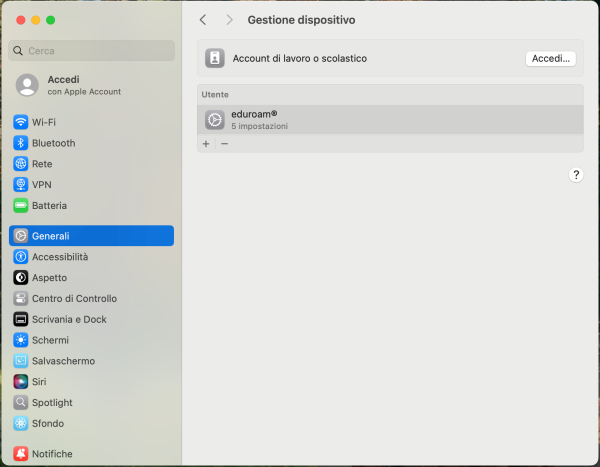Open Bluetooth settings from sidebar icon
The image size is (600, 467).
(21, 143)
